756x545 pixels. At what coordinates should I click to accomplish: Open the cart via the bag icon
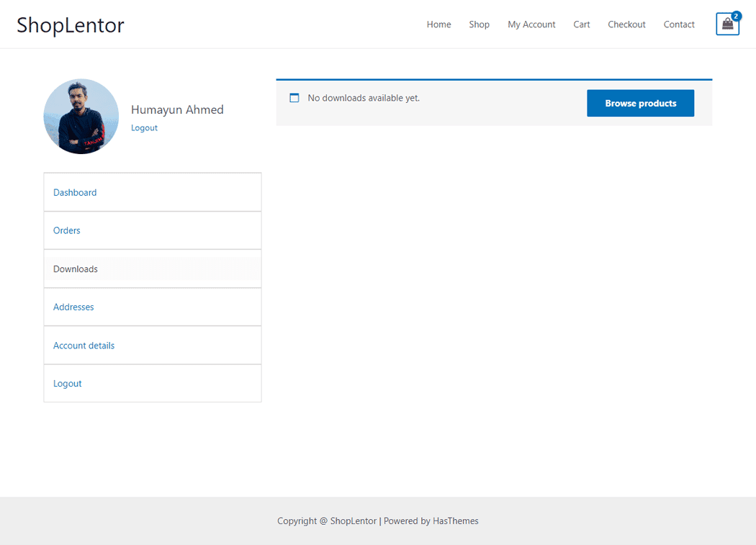(x=727, y=24)
